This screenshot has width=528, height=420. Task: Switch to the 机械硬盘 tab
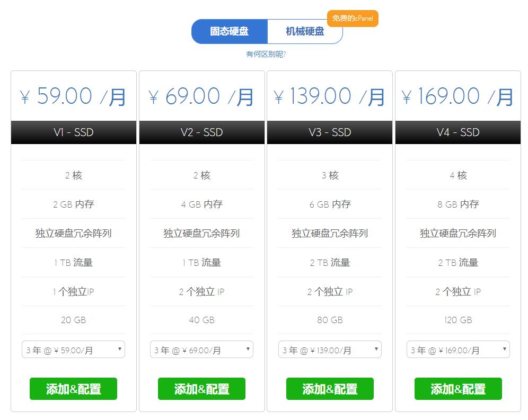(305, 31)
